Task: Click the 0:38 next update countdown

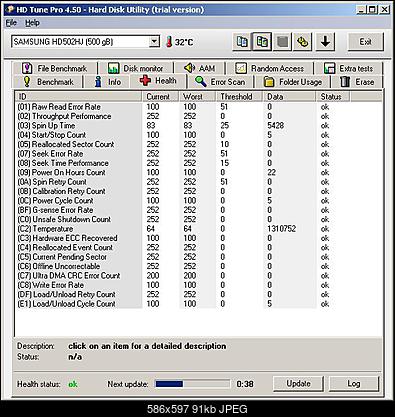Action: [245, 384]
